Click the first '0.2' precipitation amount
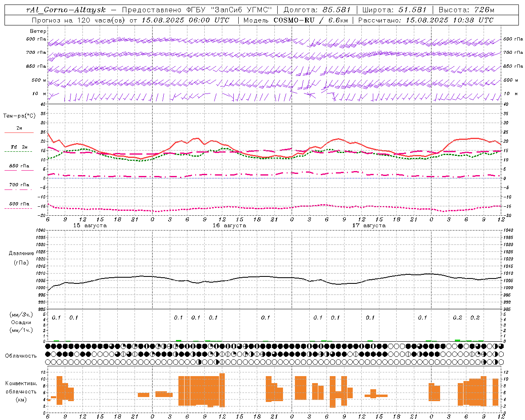This screenshot has width=525, height=420. click(457, 318)
